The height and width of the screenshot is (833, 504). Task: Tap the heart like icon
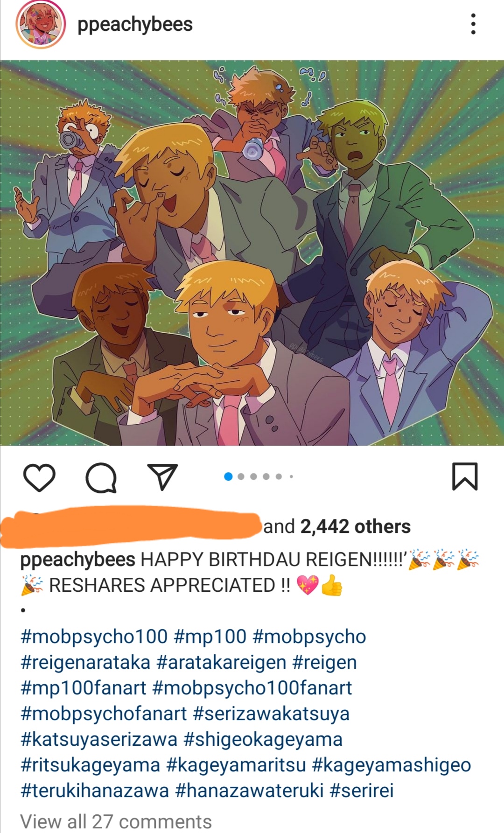tap(39, 477)
